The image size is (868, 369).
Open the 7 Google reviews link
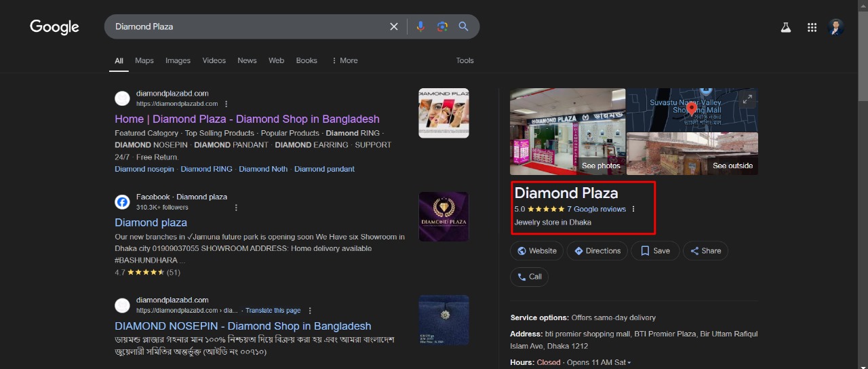pyautogui.click(x=596, y=209)
